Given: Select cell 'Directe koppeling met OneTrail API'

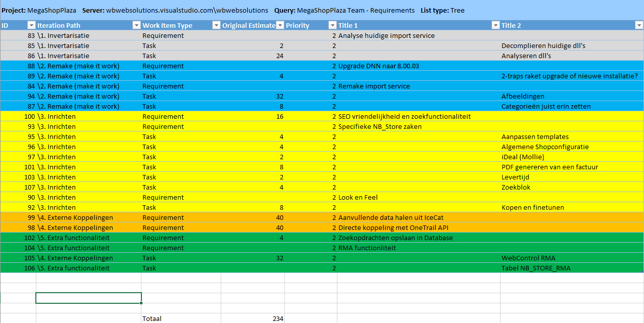Looking at the screenshot, I should 419,227.
